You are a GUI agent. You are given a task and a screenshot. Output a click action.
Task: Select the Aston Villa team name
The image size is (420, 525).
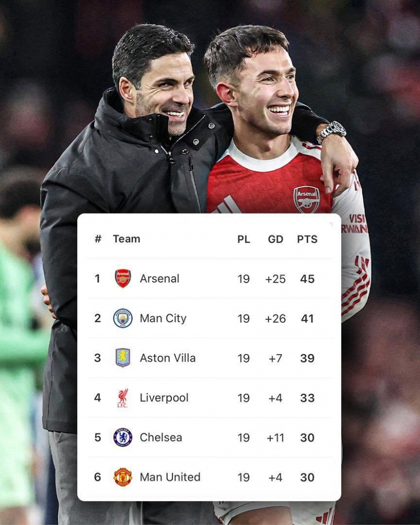click(168, 358)
